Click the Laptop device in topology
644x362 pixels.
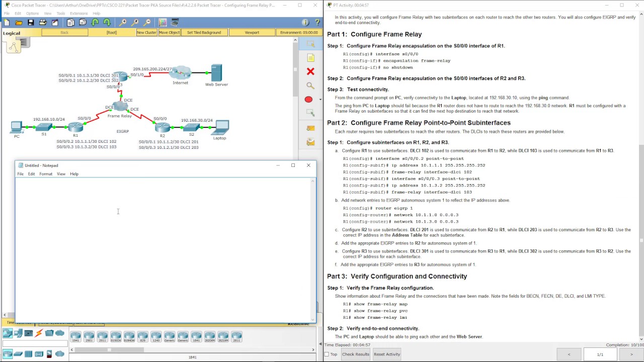click(220, 127)
